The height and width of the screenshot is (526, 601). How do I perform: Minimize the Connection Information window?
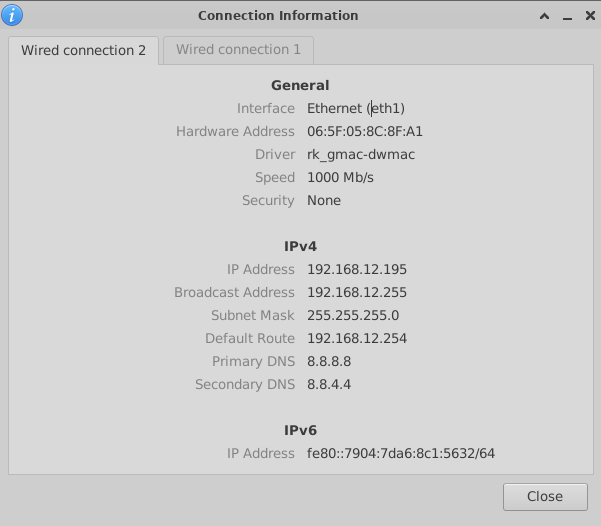point(567,18)
